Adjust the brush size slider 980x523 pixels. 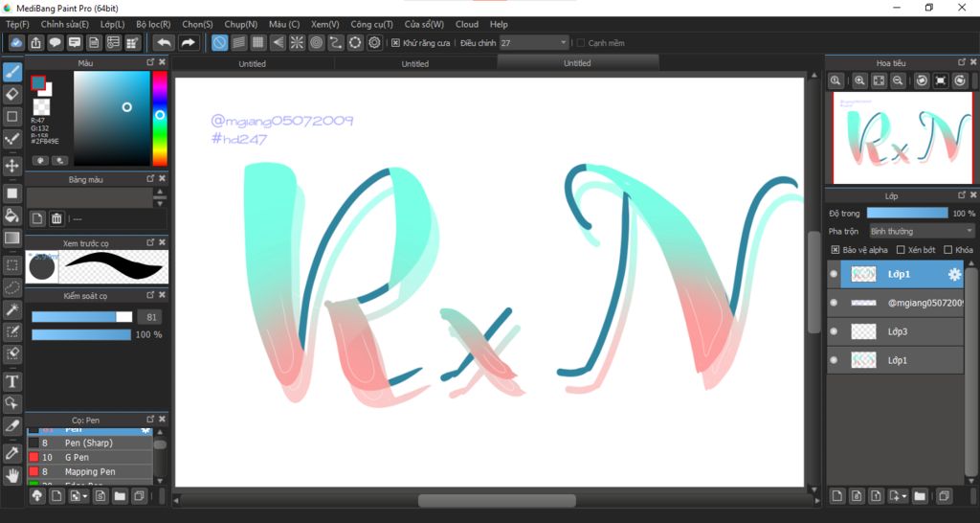(x=82, y=317)
